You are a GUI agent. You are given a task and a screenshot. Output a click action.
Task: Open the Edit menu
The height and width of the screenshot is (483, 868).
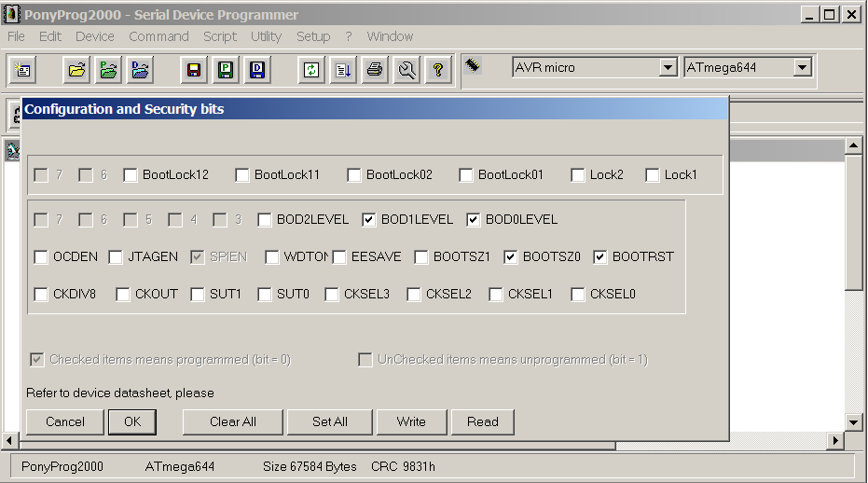click(49, 36)
